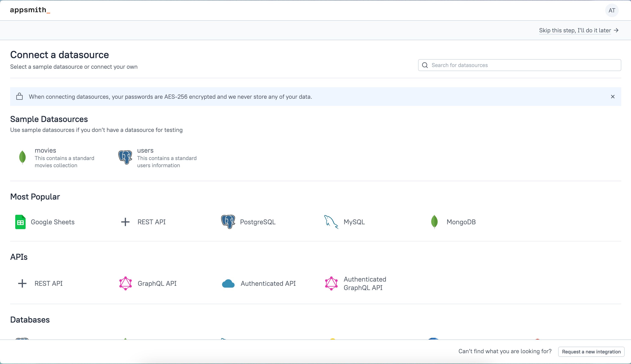Screen dimensions: 631x364
Task: Open the AT user avatar menu
Action: tap(612, 10)
